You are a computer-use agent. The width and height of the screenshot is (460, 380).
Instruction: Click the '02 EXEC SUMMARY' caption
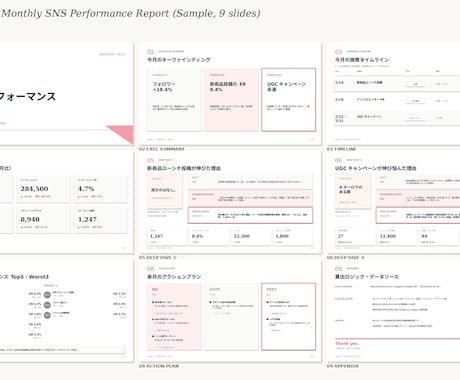(162, 149)
